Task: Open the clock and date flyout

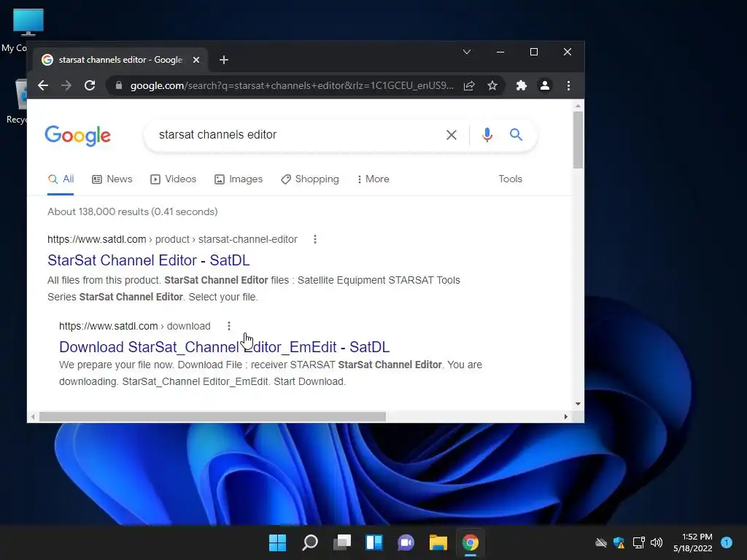Action: pyautogui.click(x=693, y=542)
